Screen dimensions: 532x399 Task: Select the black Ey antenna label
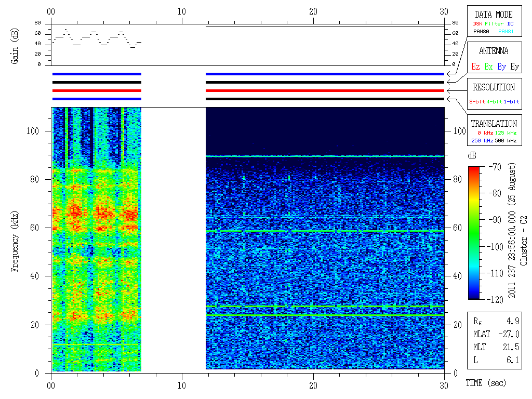[x=515, y=66]
